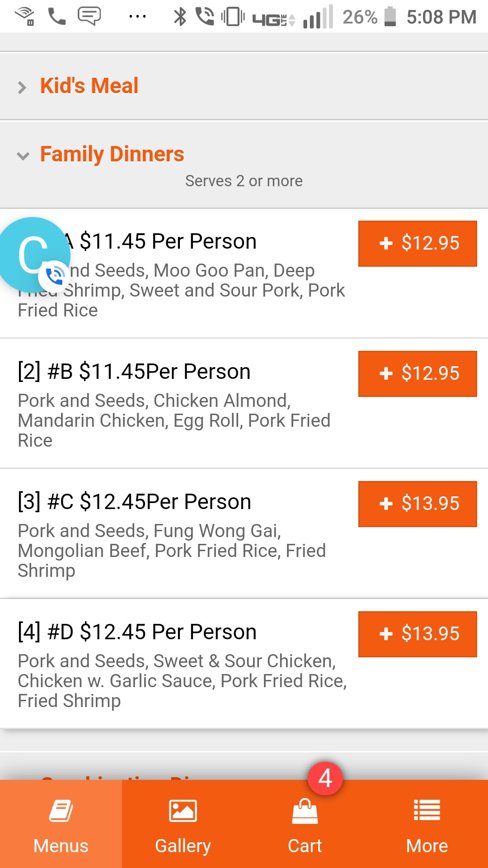Viewport: 488px width, 868px height.
Task: Open the Cart shopping bag icon
Action: [x=305, y=811]
